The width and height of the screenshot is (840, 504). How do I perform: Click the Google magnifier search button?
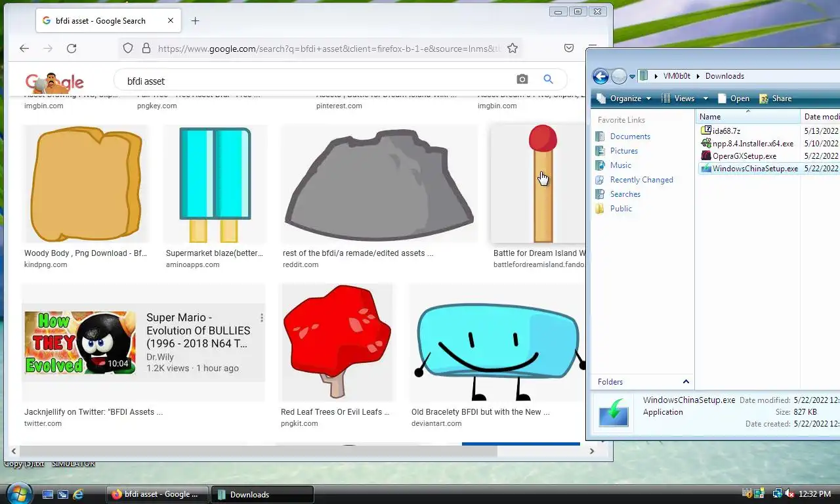[x=548, y=79]
